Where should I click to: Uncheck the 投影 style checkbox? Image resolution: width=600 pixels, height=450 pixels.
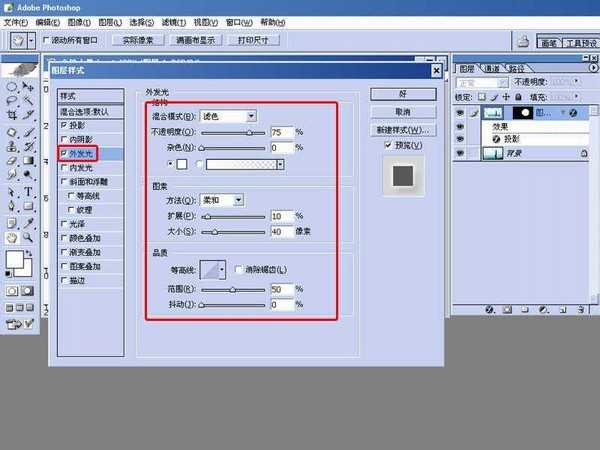(x=64, y=125)
